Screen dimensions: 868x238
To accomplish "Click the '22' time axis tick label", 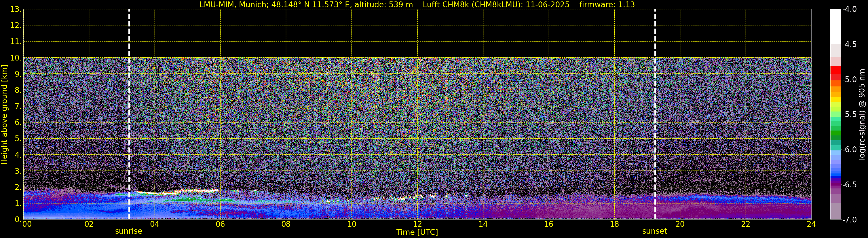I will [746, 224].
